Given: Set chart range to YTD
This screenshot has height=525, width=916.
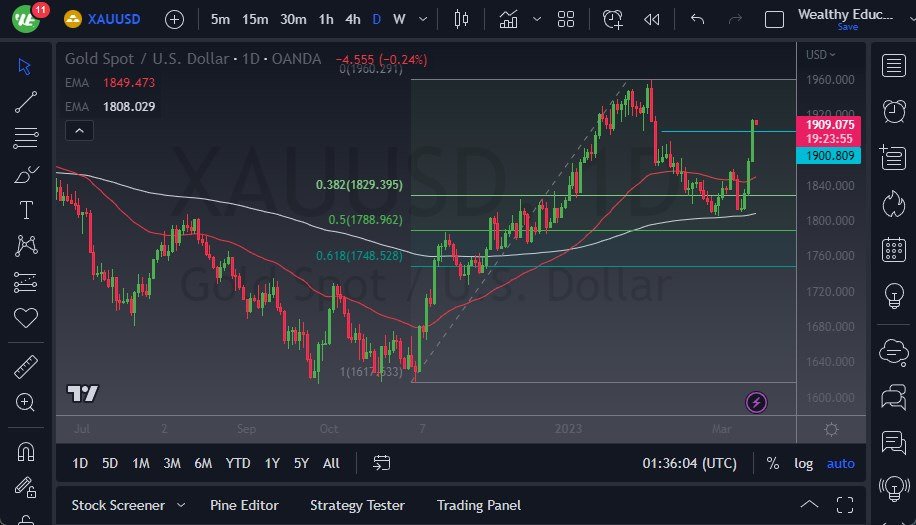Looking at the screenshot, I should pos(238,463).
